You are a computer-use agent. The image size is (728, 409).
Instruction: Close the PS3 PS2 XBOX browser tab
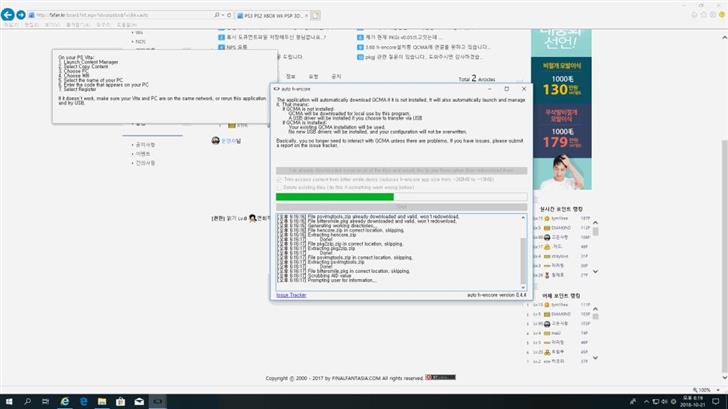[306, 15]
